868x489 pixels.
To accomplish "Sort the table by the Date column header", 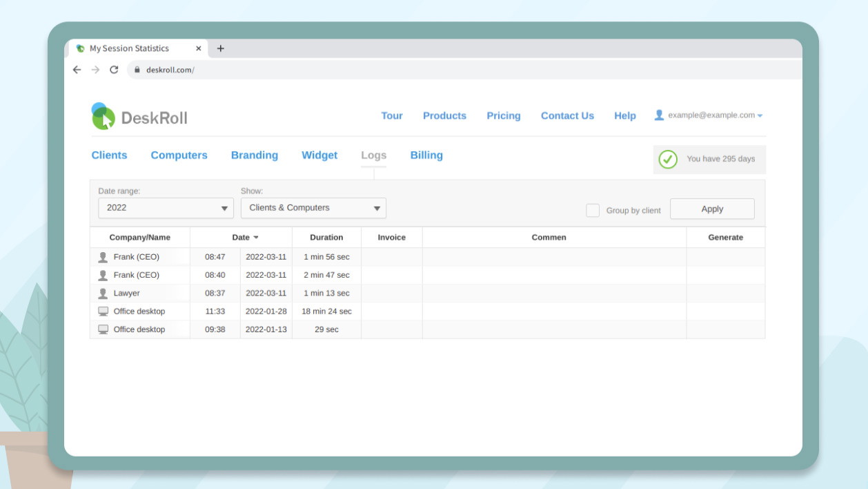I will (241, 238).
